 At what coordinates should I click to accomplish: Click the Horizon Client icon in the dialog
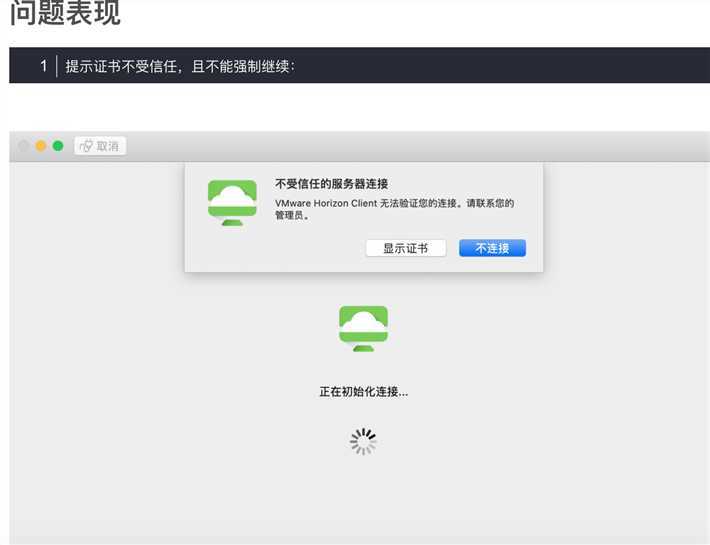coord(232,202)
